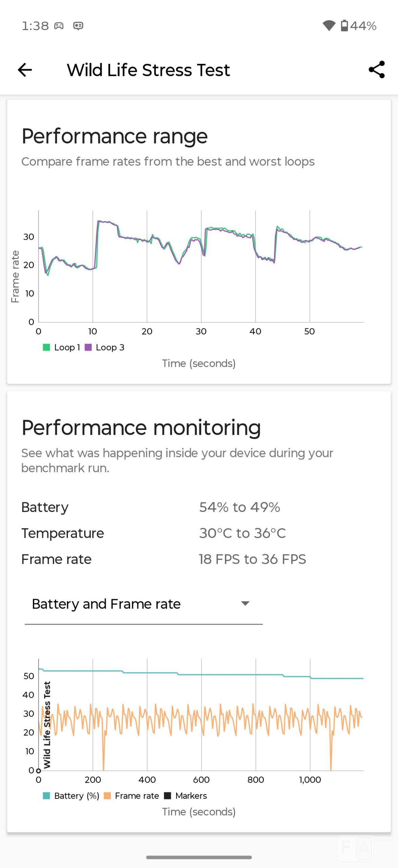Toggle Markers black legend swatch
The image size is (398, 868).
tap(167, 795)
